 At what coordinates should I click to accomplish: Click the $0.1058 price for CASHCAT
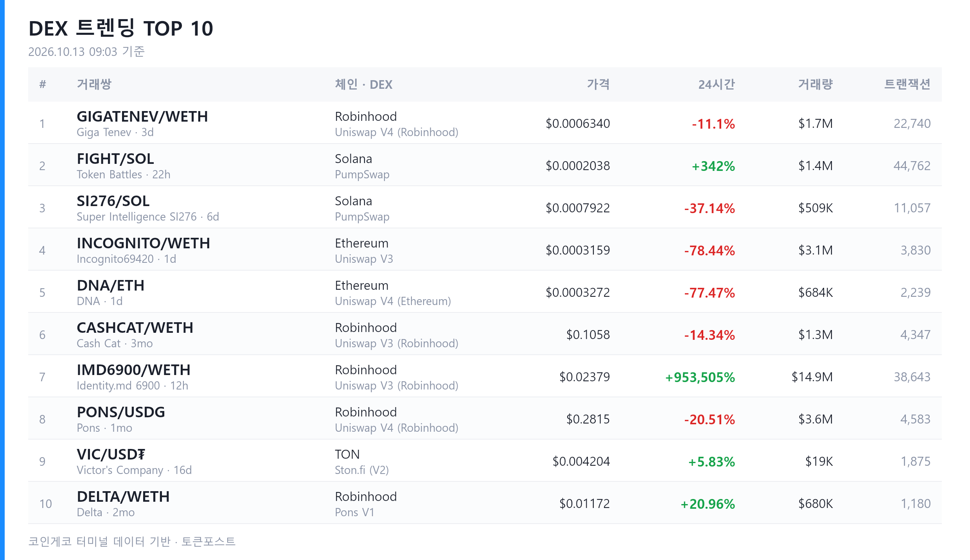588,335
